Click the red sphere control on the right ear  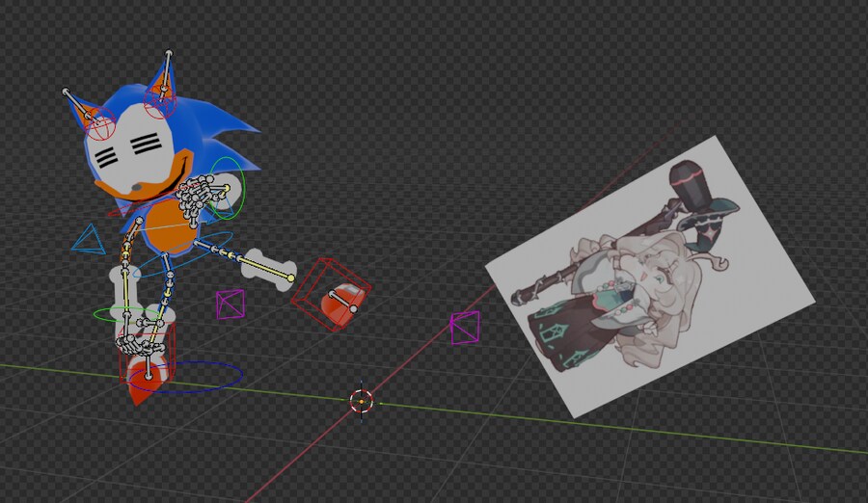point(160,103)
